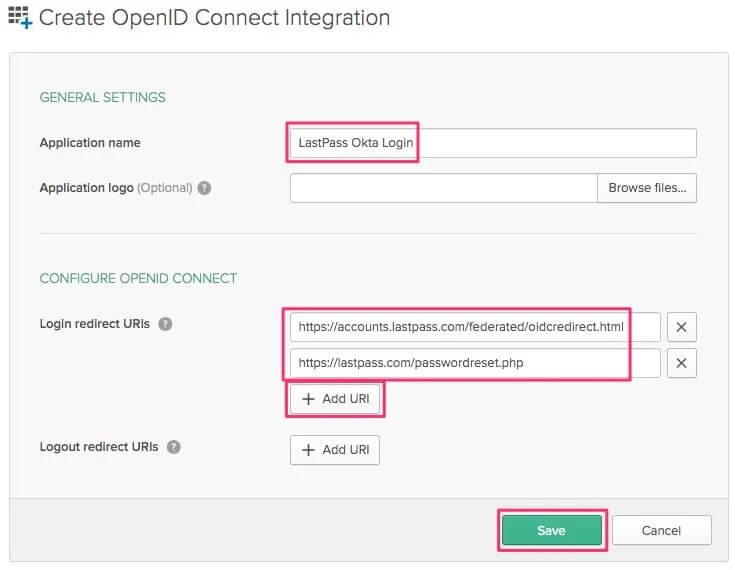Add a logout redirect URI
The width and height of the screenshot is (735, 570).
click(335, 450)
